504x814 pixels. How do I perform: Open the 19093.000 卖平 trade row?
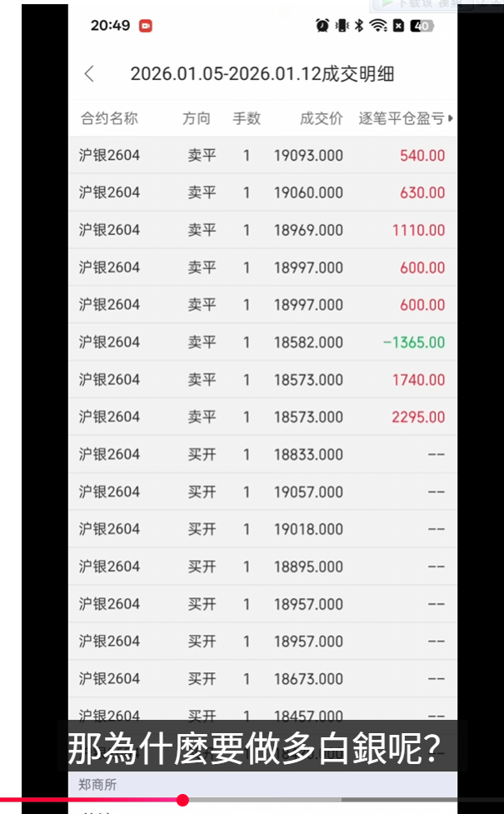tap(262, 155)
